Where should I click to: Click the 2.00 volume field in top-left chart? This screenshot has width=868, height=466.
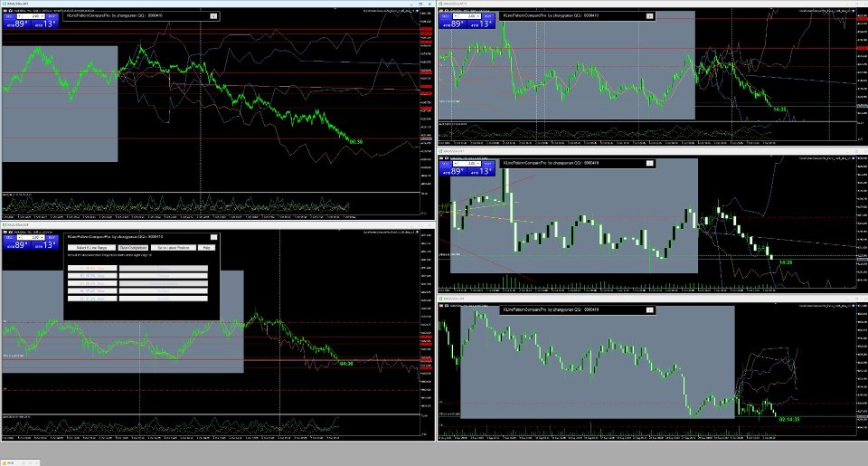[31, 16]
